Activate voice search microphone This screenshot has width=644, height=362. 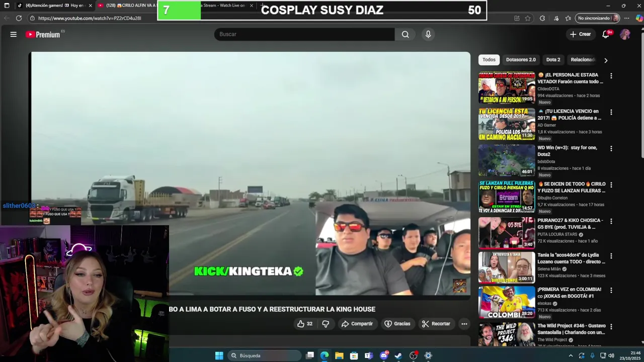click(428, 34)
